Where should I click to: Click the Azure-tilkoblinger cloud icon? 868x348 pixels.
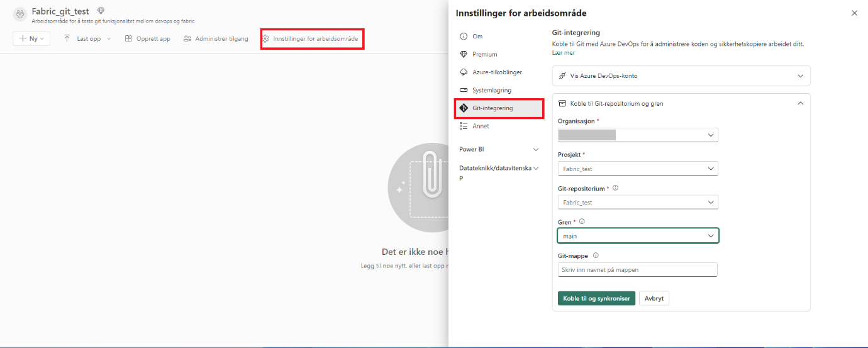coord(464,72)
